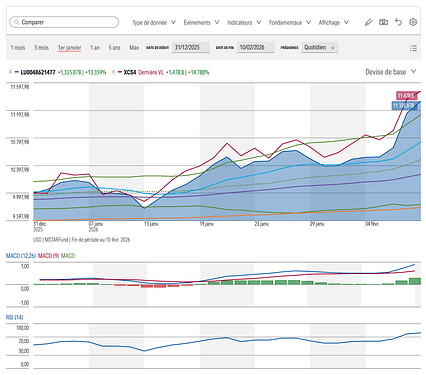Select the 1 an period
Screen dimensions: 426x375
click(95, 48)
